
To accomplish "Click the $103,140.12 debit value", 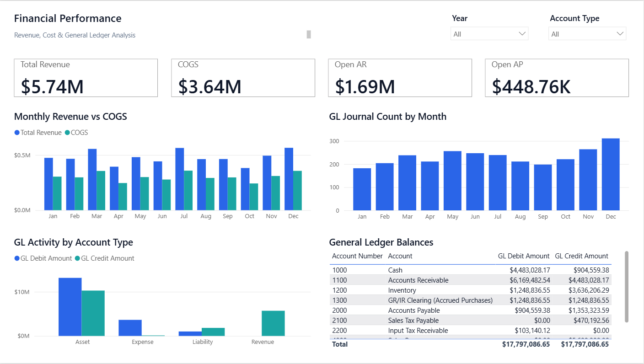I will [532, 331].
